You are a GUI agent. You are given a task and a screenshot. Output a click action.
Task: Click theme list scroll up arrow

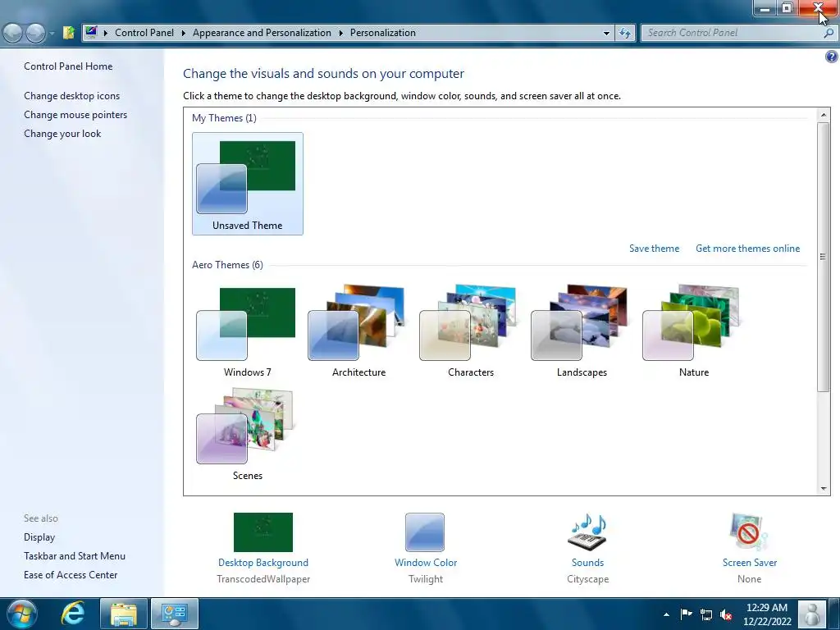pos(824,115)
